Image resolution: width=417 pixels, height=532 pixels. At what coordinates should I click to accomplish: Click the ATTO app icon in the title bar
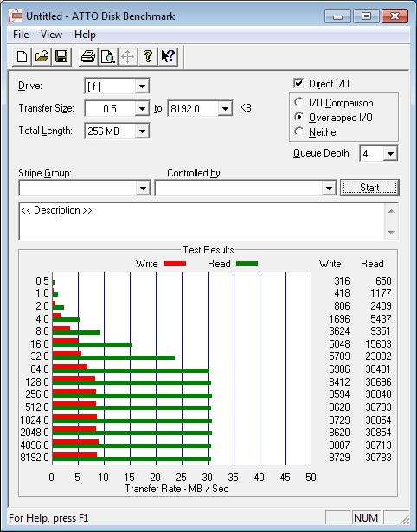pyautogui.click(x=16, y=16)
